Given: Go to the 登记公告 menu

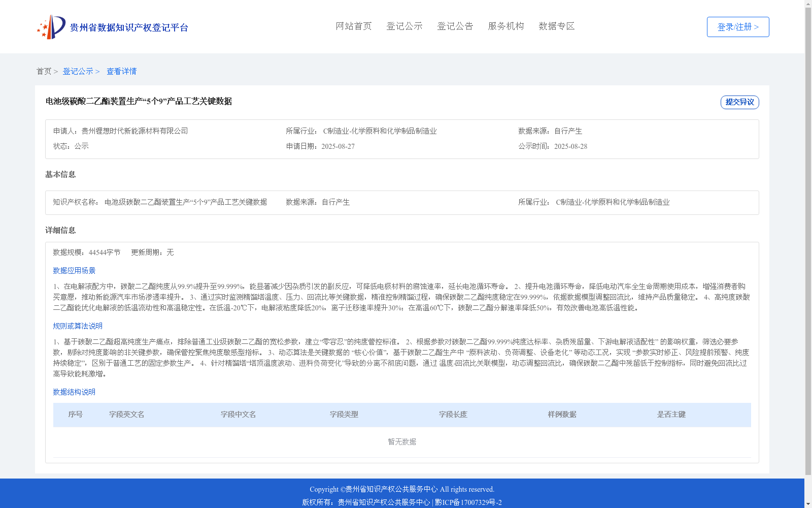Looking at the screenshot, I should tap(455, 26).
